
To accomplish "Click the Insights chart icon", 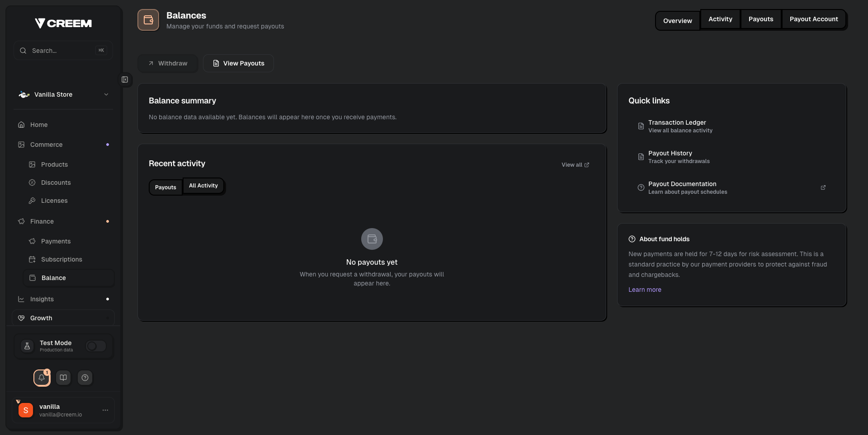I will point(21,299).
